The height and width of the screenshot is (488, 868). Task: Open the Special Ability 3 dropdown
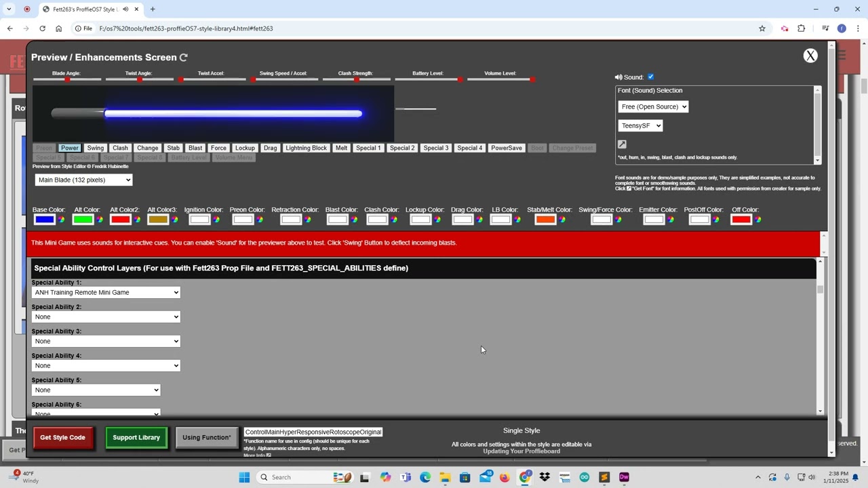(x=106, y=341)
